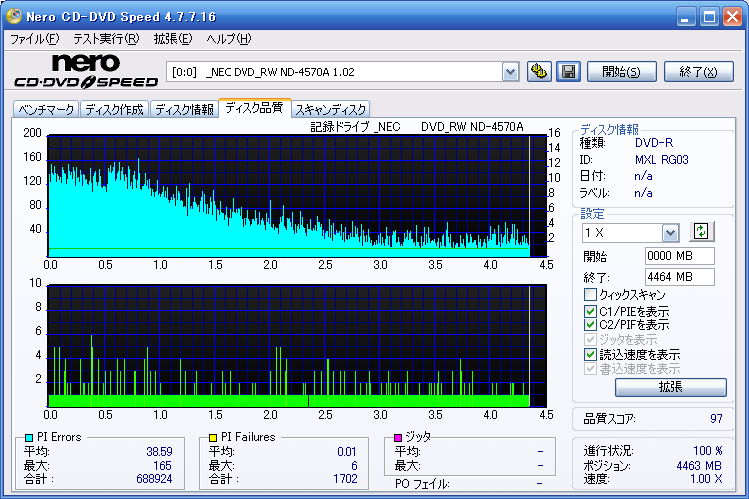Select the ディスク品質 tab
This screenshot has width=749, height=499.
tap(254, 108)
